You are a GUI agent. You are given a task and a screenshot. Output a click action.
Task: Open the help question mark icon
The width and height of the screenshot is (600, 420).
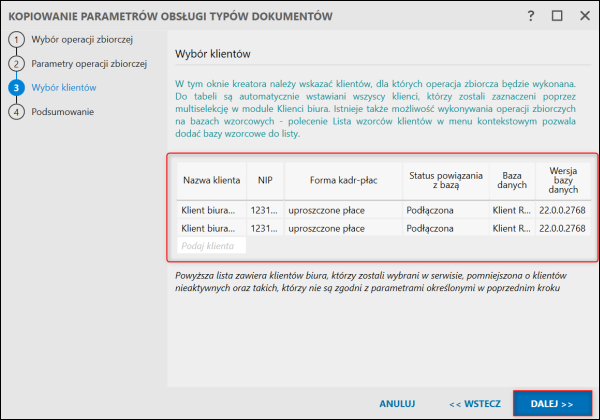(x=531, y=16)
